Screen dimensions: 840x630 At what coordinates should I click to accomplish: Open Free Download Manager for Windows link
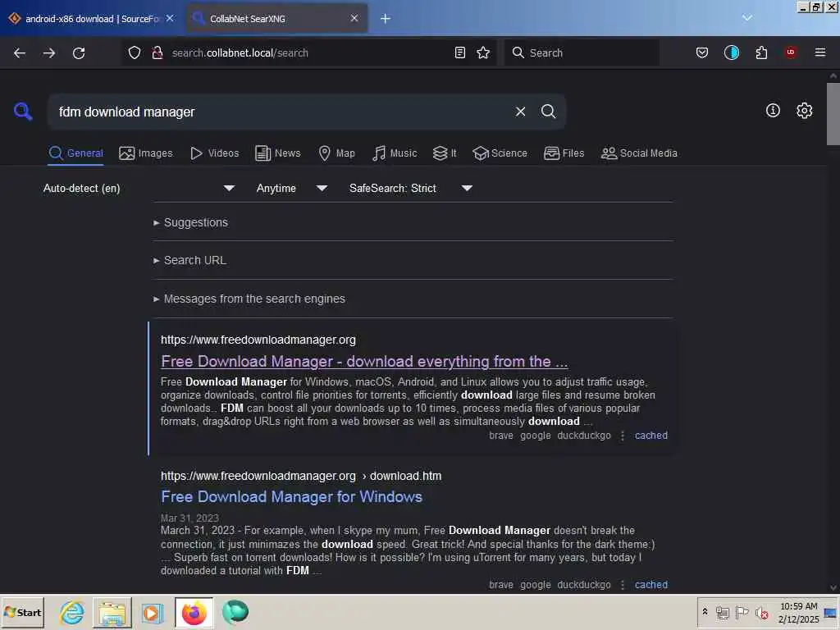coord(291,497)
